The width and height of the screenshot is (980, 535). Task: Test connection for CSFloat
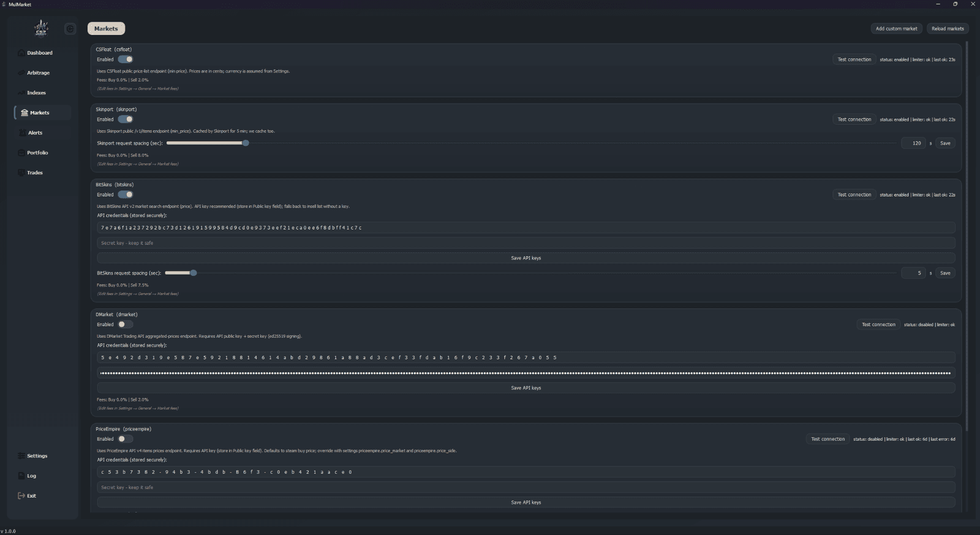(854, 59)
